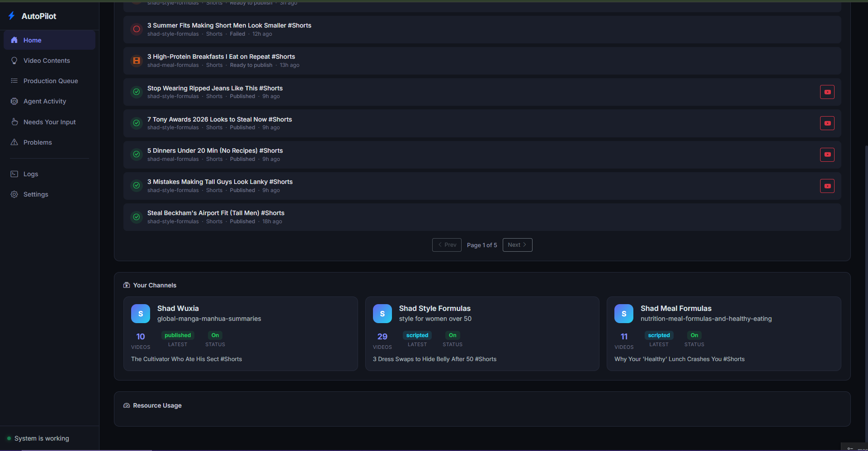This screenshot has width=868, height=451.
Task: Open the Production Queue section
Action: tap(49, 81)
